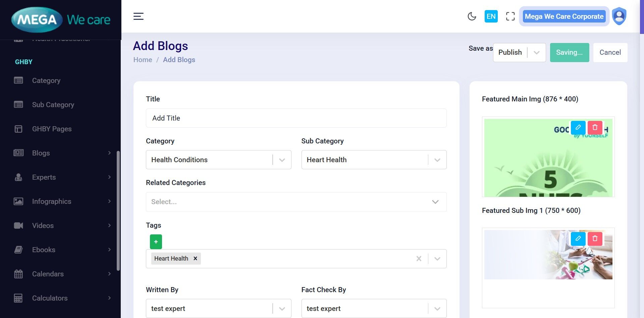644x318 pixels.
Task: Open GHBY Pages in sidebar
Action: coord(52,129)
